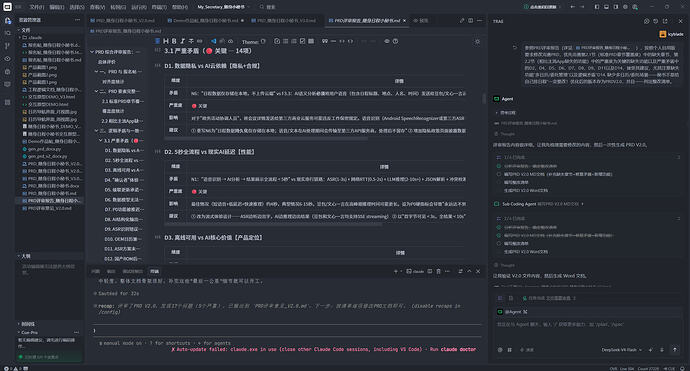
Task: Apply strikethrough formatting in markdown toolbar
Action: pos(191,41)
